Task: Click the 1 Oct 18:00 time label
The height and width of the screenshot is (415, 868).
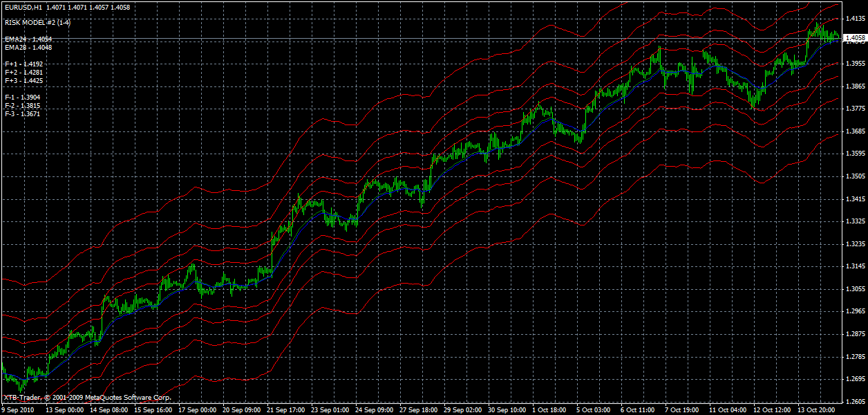Action: click(550, 410)
